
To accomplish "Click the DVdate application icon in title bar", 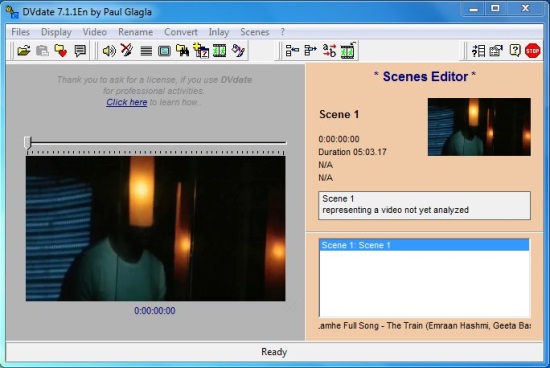I will pyautogui.click(x=12, y=12).
